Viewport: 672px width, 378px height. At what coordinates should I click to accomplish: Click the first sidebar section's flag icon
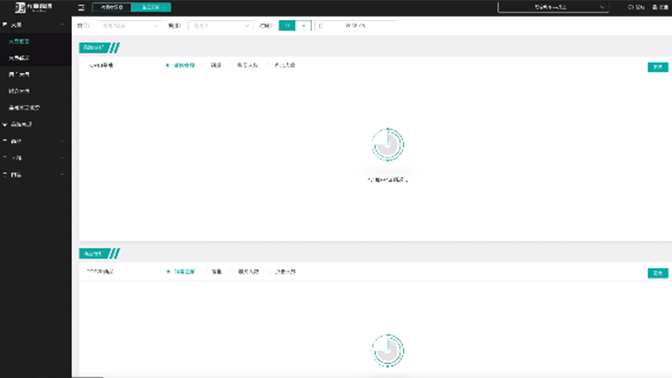pyautogui.click(x=5, y=25)
